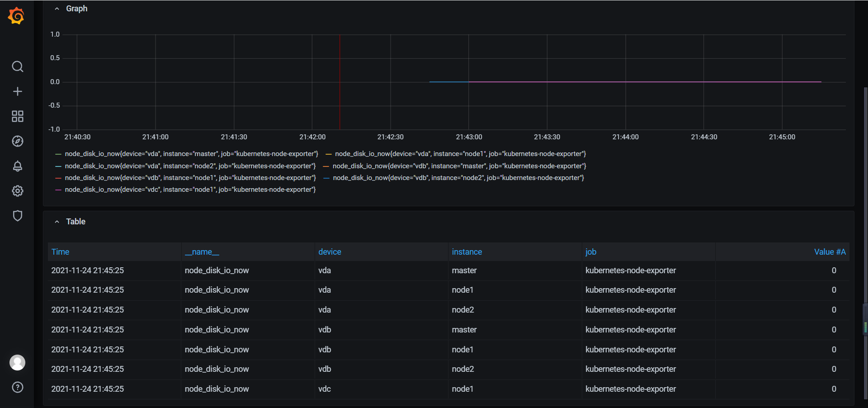868x408 pixels.
Task: Sort table by device column
Action: coord(330,252)
